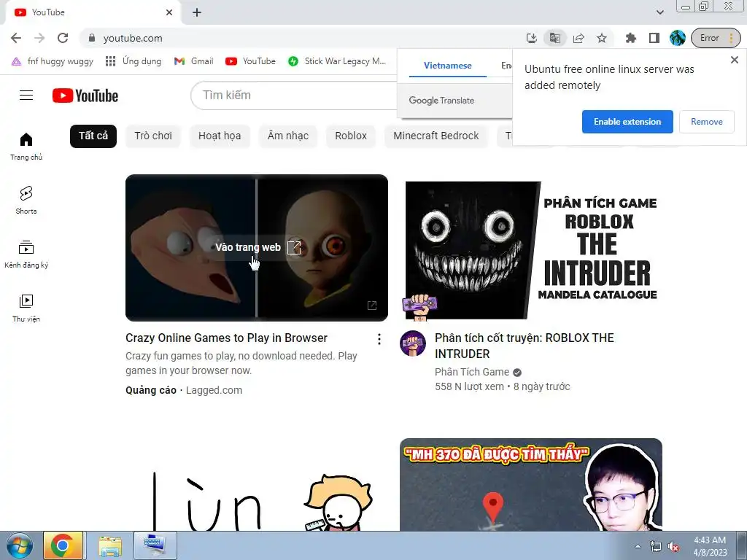Image resolution: width=747 pixels, height=560 pixels.
Task: Click the Google Translate page icon
Action: pos(555,38)
